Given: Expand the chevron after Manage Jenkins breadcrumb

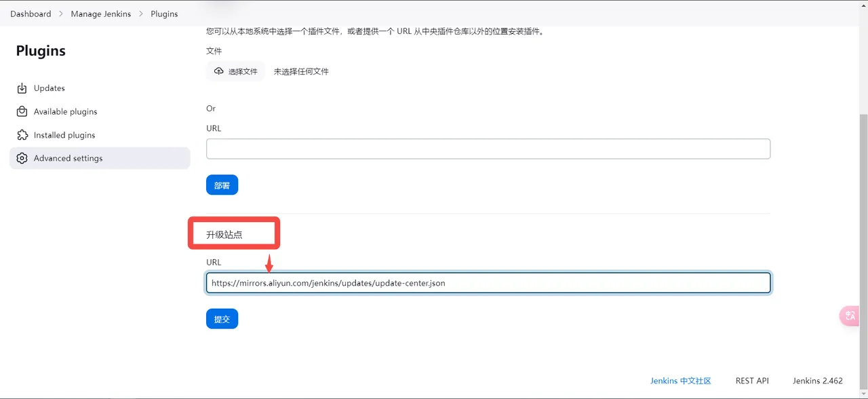Looking at the screenshot, I should click(141, 14).
